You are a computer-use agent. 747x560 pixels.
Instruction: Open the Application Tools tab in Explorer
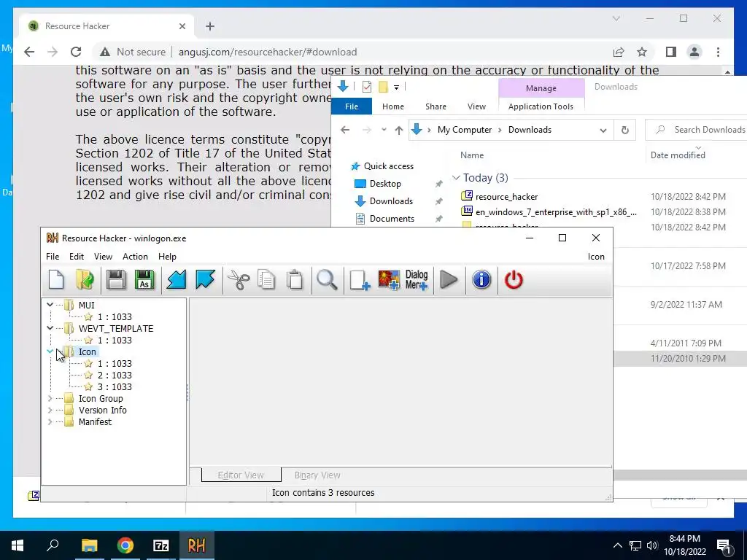point(541,106)
